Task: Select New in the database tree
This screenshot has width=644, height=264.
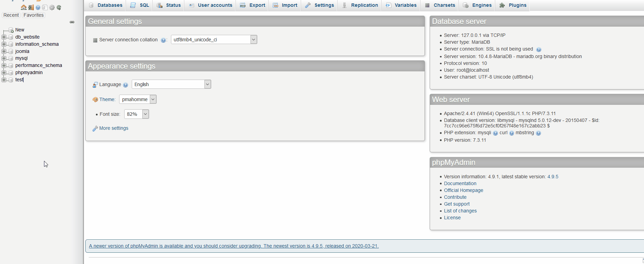Action: click(20, 30)
